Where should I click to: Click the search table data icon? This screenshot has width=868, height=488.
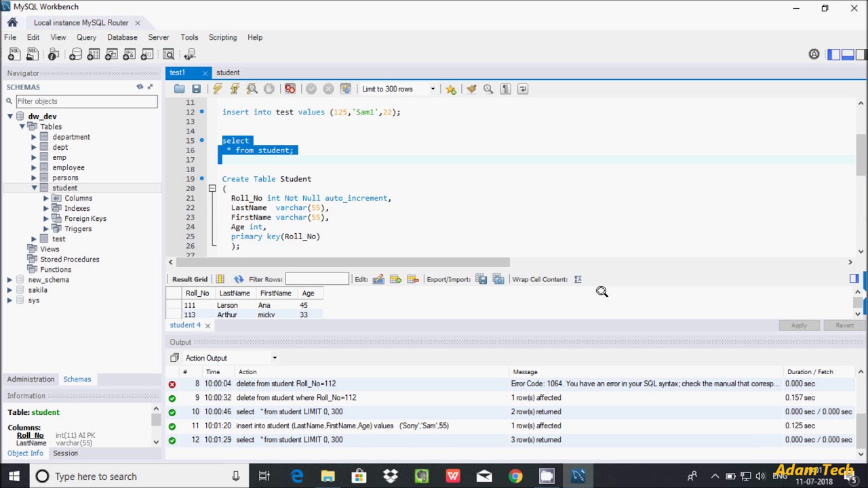(168, 55)
